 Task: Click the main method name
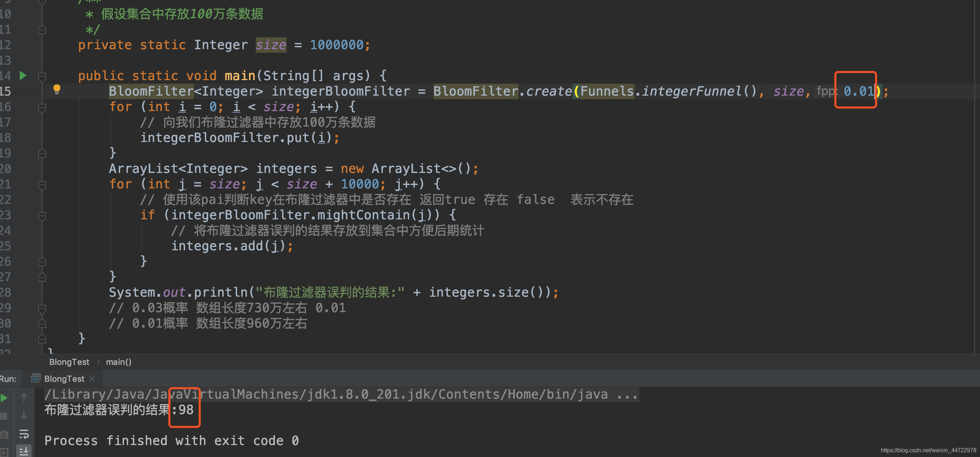240,76
